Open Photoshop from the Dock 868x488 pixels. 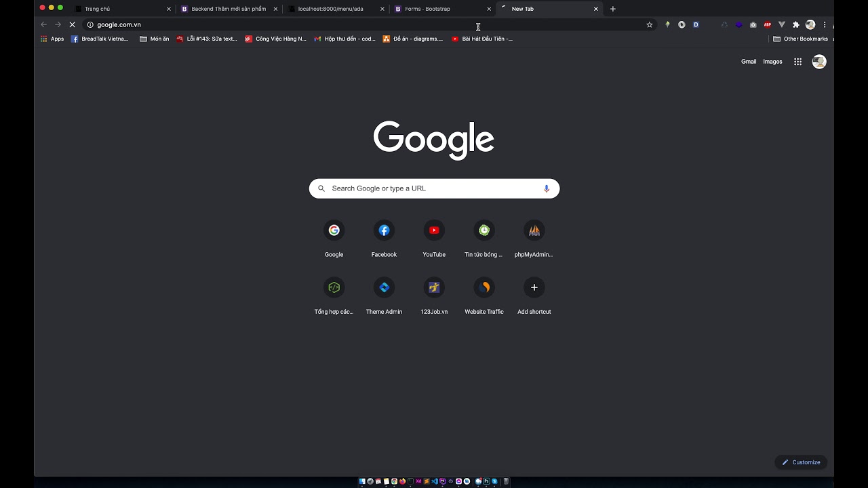(x=486, y=481)
